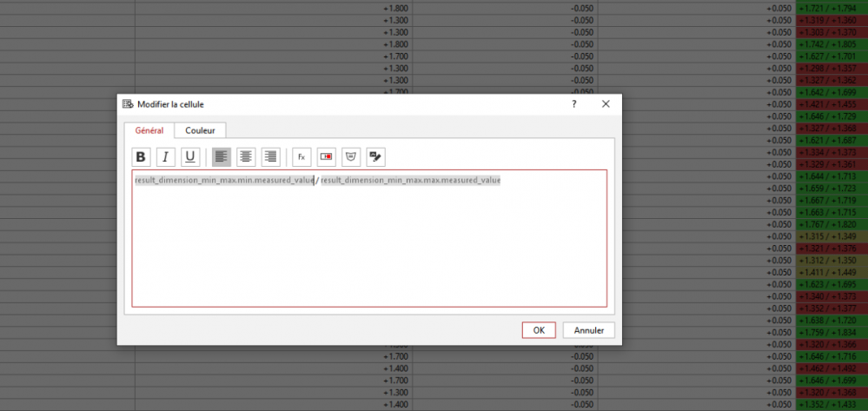Image resolution: width=868 pixels, height=411 pixels.
Task: Click +1.700 nominal in the +1.627 / +1.701 row
Action: coord(396,56)
